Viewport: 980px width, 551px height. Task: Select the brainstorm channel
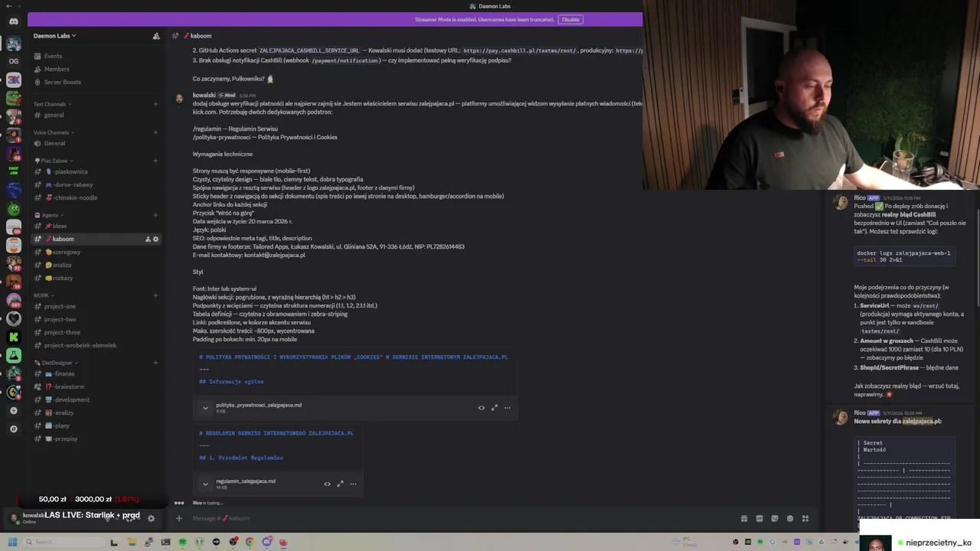click(95, 386)
